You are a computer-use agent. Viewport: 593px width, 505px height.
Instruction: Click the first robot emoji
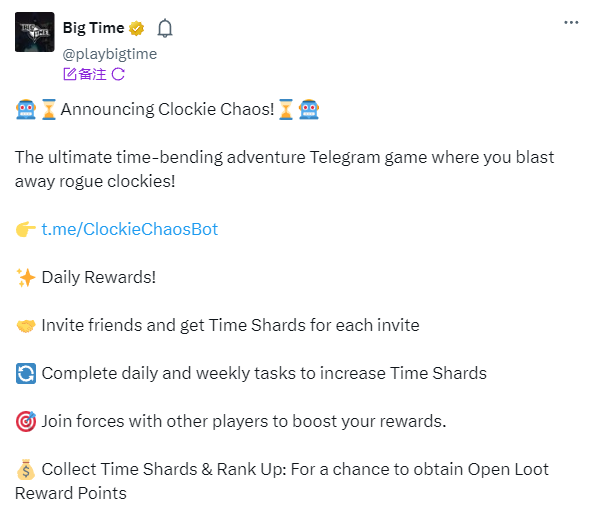pos(26,110)
